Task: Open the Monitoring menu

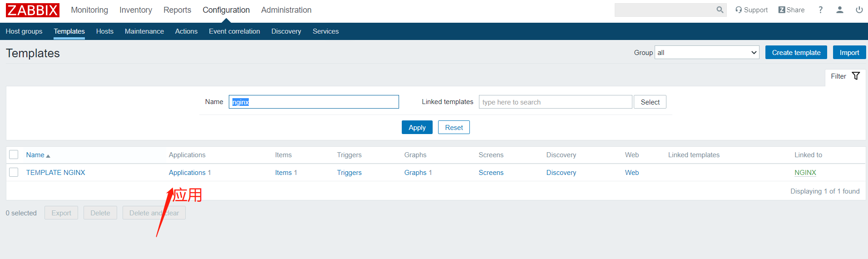Action: (x=89, y=10)
